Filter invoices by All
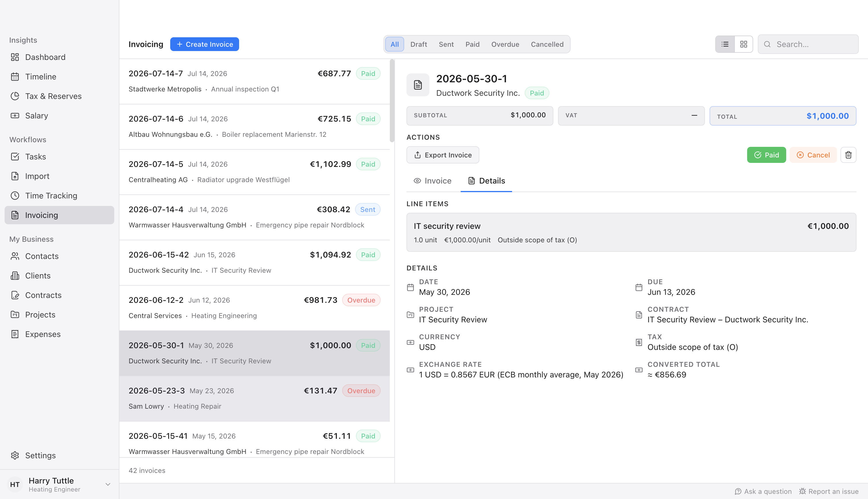Viewport: 868px width, 499px height. click(394, 44)
